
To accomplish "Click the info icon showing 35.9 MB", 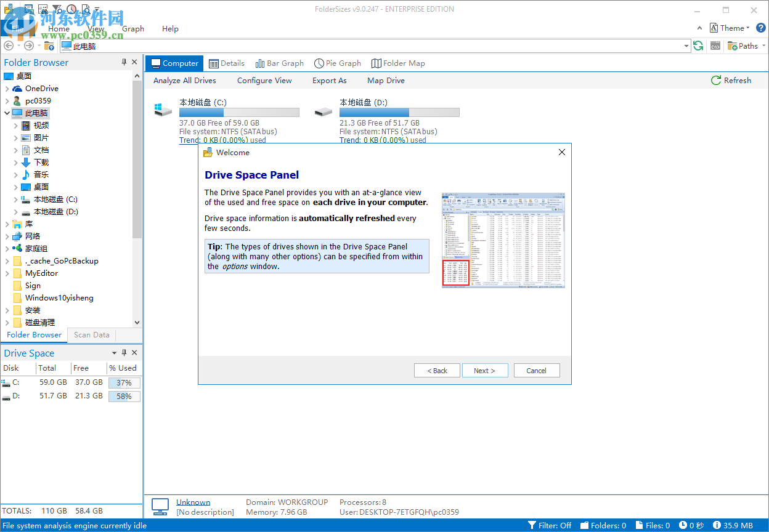I will point(717,525).
